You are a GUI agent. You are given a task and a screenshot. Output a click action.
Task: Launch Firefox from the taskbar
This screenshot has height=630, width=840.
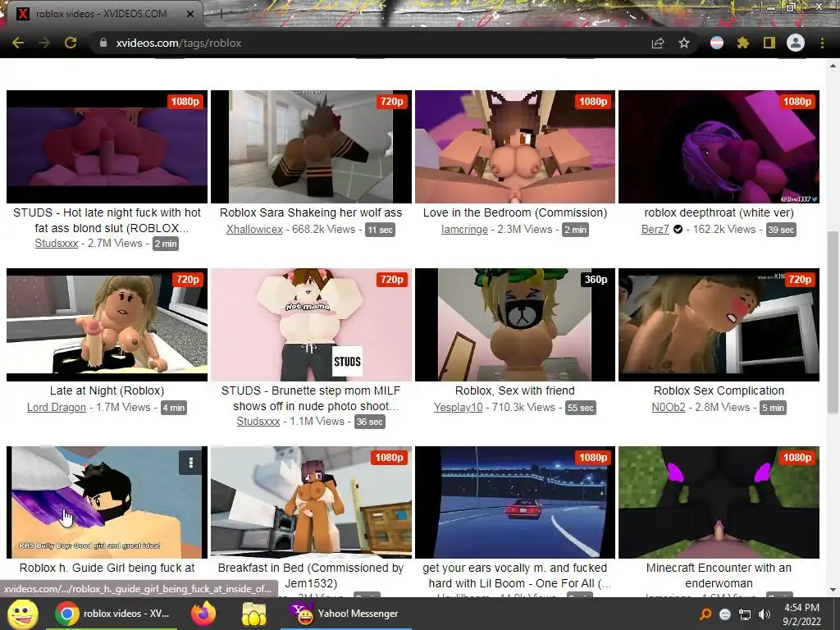[203, 614]
